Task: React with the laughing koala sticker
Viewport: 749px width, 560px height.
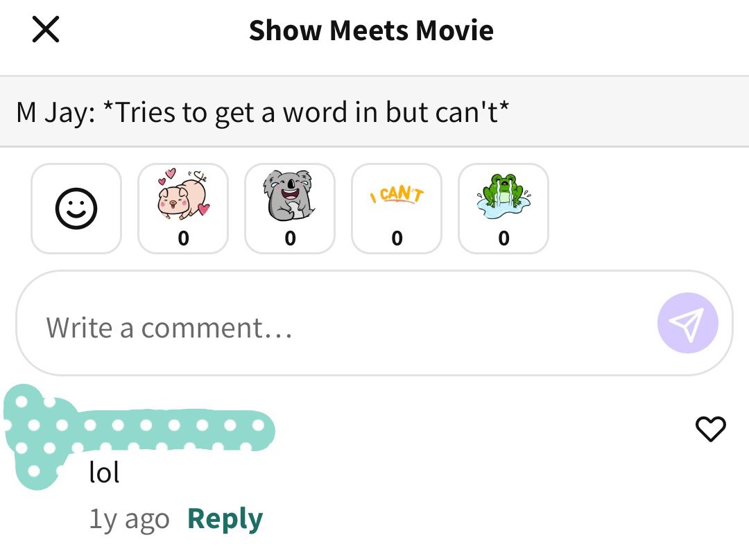Action: [290, 209]
